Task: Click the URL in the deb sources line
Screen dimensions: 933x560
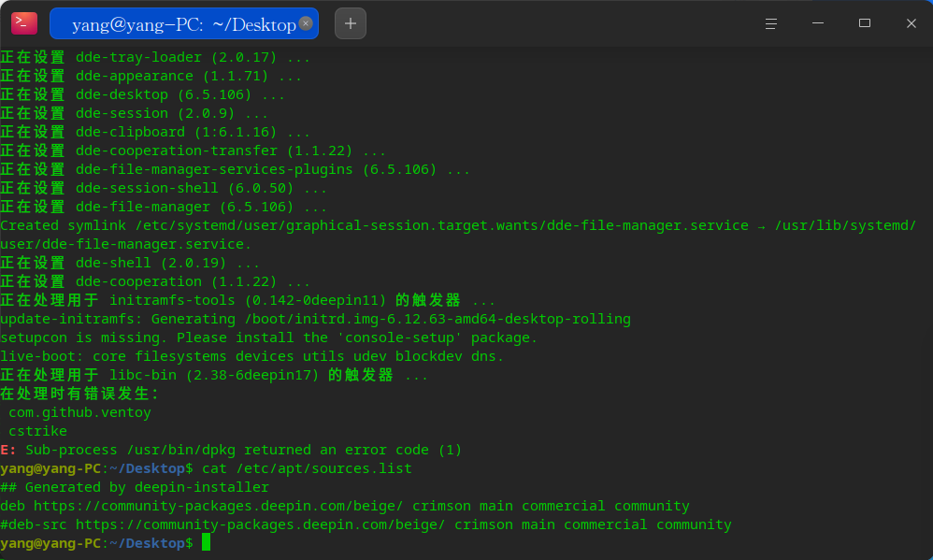Action: tap(219, 506)
